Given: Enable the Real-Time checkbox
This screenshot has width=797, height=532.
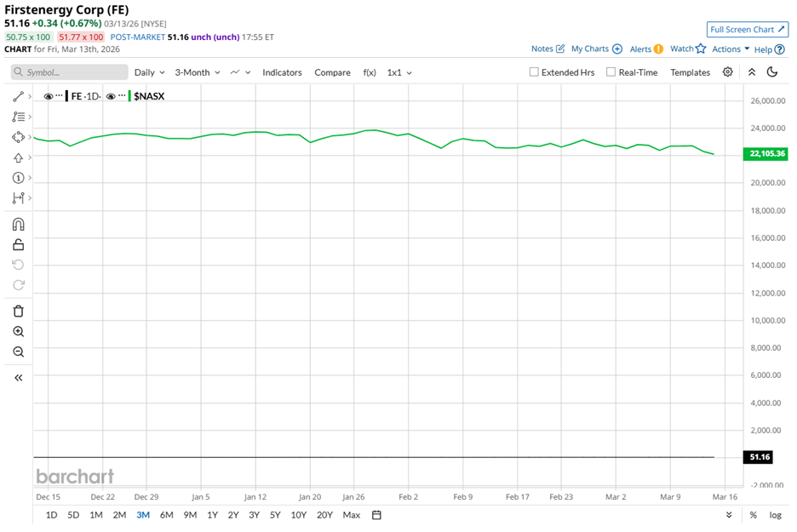Looking at the screenshot, I should pyautogui.click(x=611, y=72).
